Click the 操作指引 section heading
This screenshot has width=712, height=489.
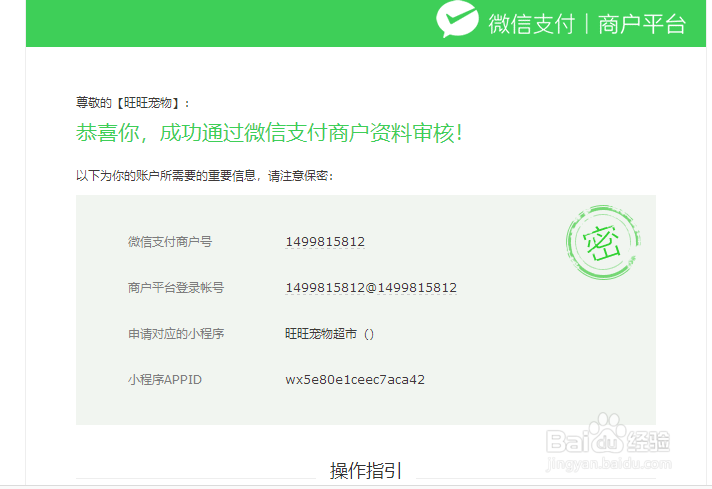(366, 470)
